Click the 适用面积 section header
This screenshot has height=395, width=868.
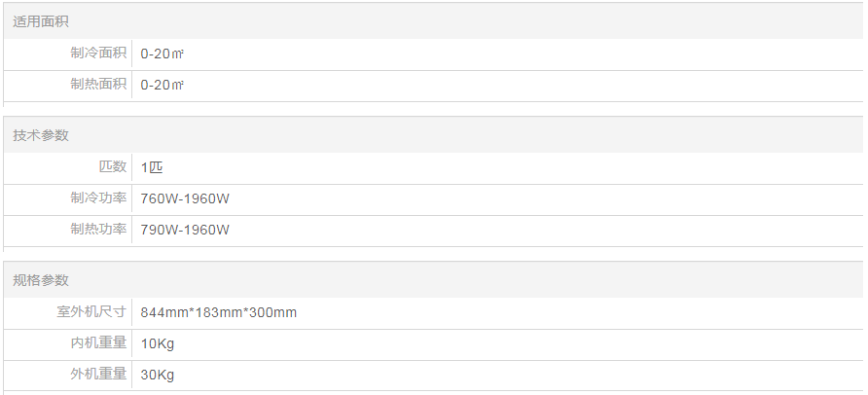click(x=41, y=21)
